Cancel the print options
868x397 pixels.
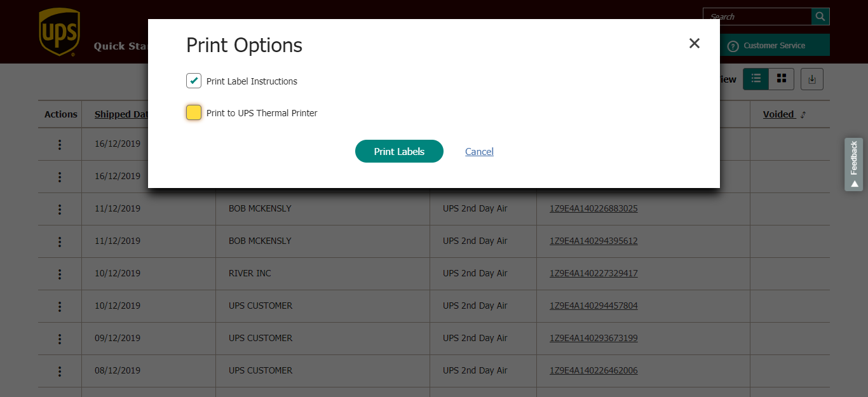(479, 151)
